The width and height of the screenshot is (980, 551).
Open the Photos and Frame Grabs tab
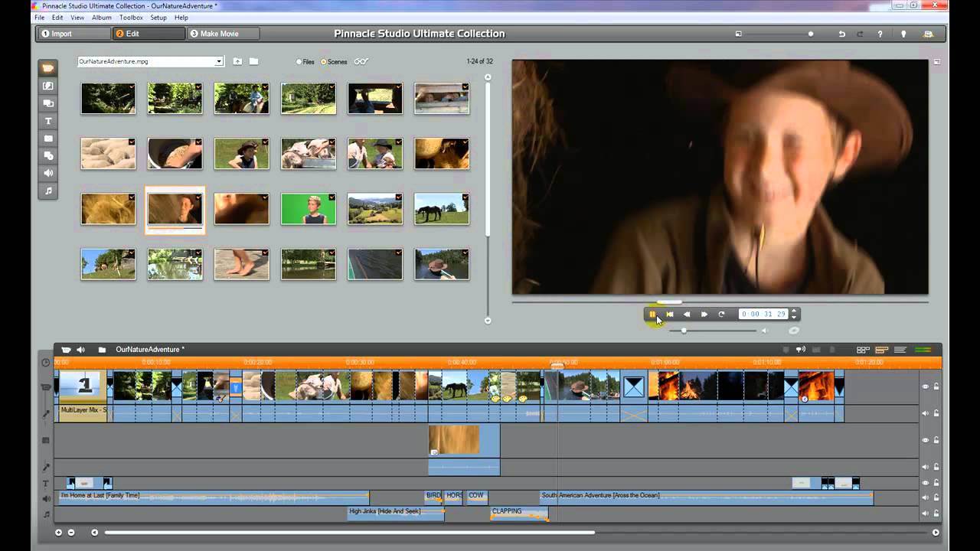coord(48,139)
